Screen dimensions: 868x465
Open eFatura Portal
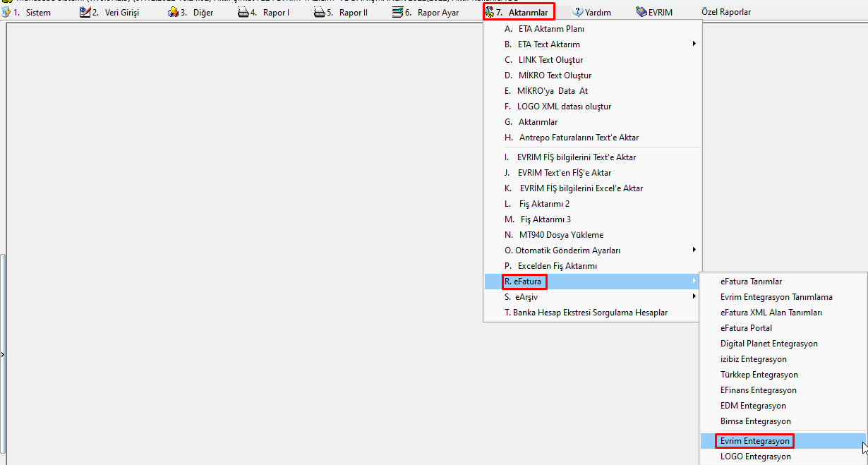pyautogui.click(x=783, y=328)
